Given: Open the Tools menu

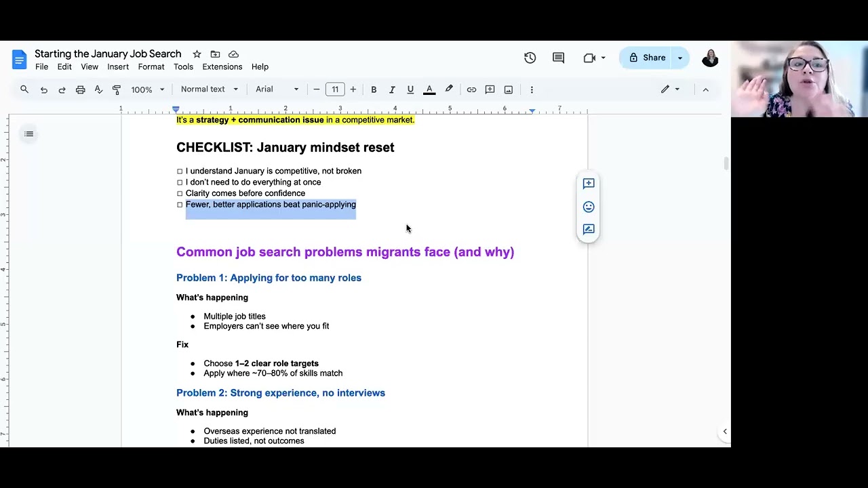Looking at the screenshot, I should pyautogui.click(x=183, y=67).
